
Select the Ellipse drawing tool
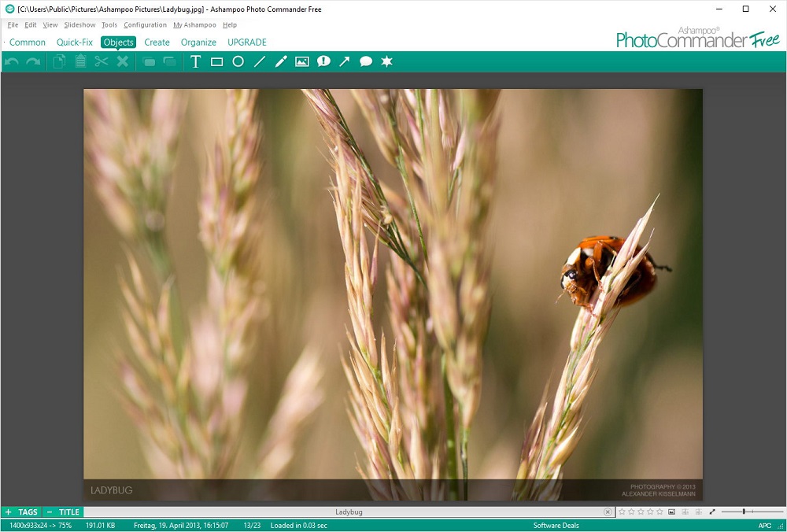click(x=238, y=61)
